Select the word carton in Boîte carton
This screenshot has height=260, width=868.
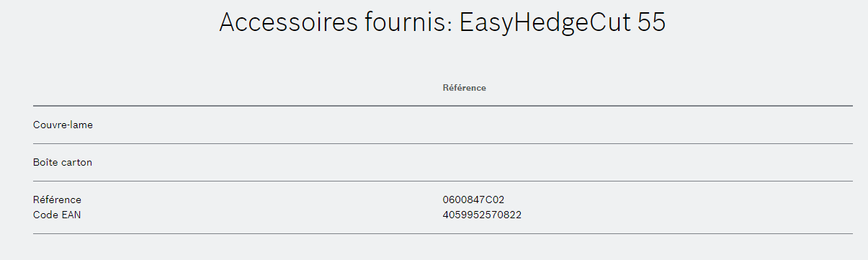(76, 163)
